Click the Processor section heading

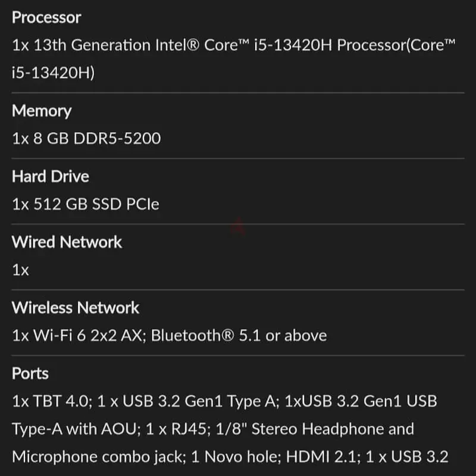tap(46, 17)
